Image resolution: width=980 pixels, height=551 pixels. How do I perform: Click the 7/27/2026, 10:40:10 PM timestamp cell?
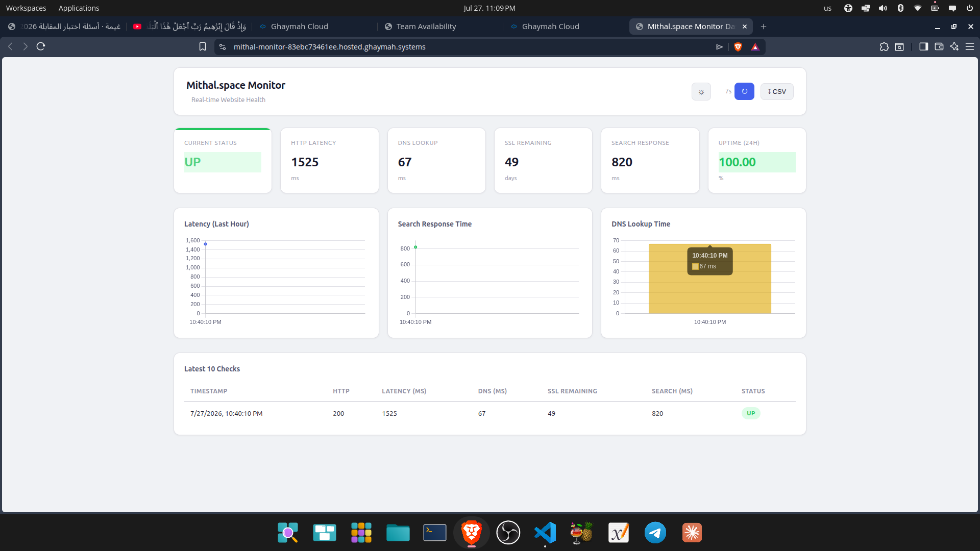[227, 413]
